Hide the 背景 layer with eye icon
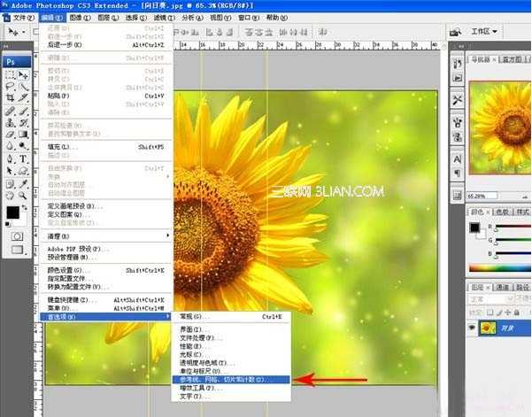The height and width of the screenshot is (417, 532). pos(472,328)
